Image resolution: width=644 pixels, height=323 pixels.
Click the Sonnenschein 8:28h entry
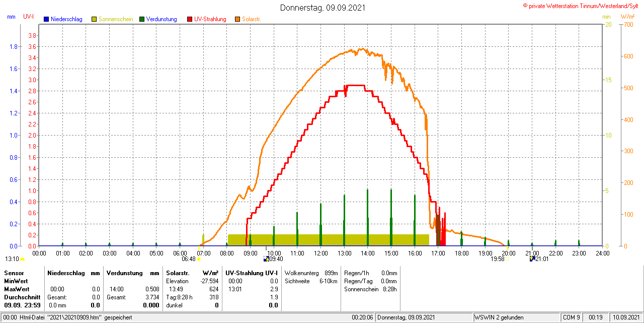point(370,289)
